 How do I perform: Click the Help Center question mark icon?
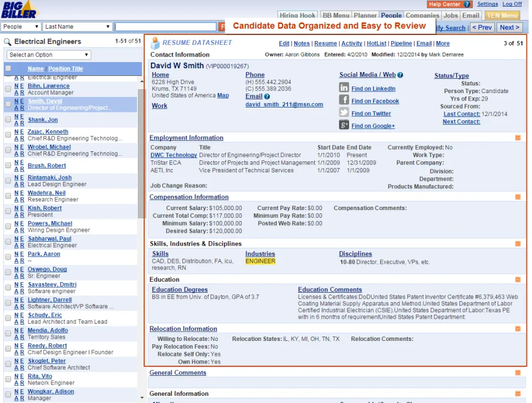pyautogui.click(x=467, y=4)
